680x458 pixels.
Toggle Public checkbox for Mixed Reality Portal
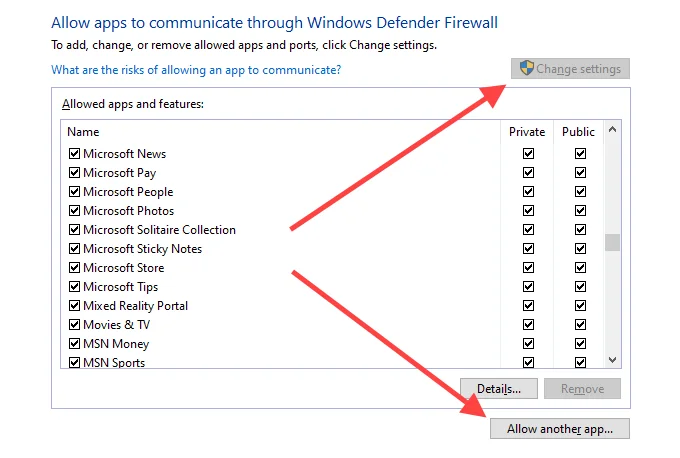point(580,306)
